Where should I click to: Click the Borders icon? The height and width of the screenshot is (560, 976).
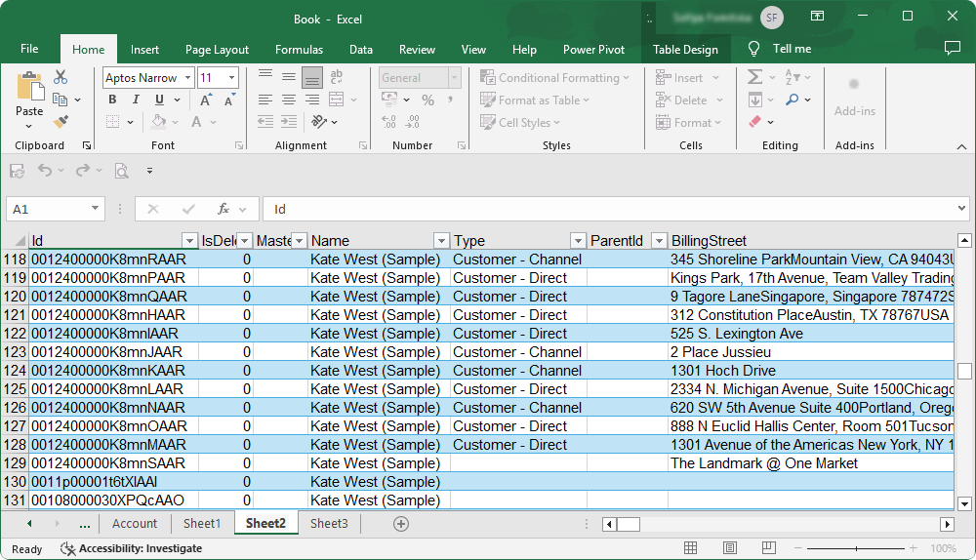[112, 122]
